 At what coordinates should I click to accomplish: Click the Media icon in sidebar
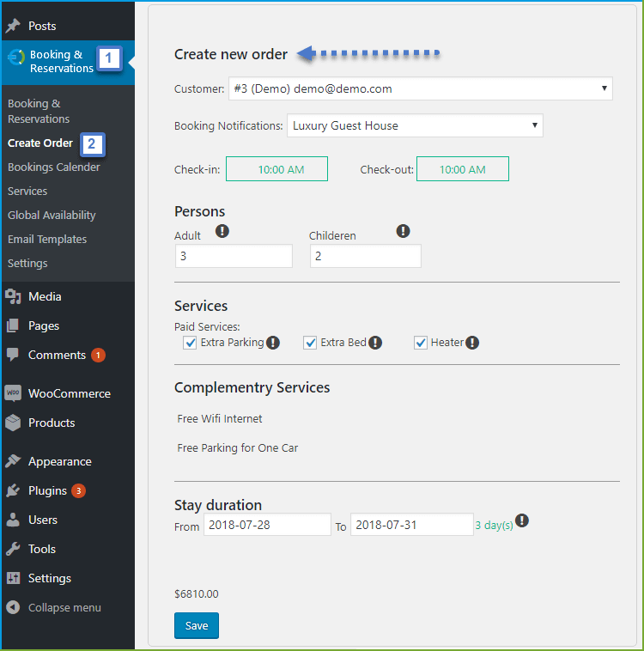[x=13, y=296]
